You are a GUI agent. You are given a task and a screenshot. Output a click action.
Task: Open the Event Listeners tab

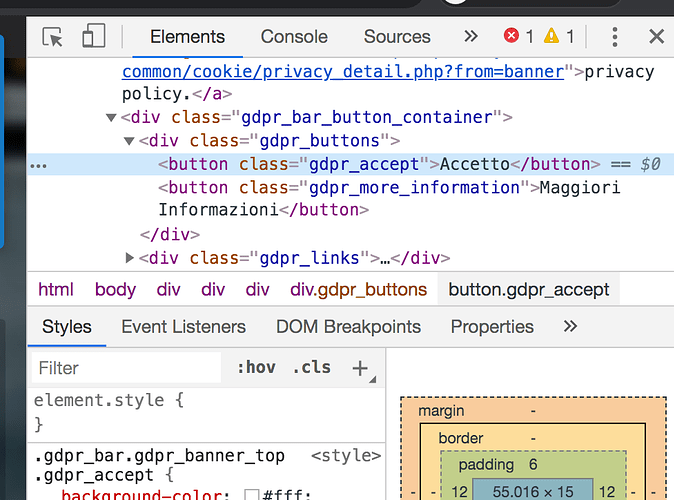click(x=183, y=327)
